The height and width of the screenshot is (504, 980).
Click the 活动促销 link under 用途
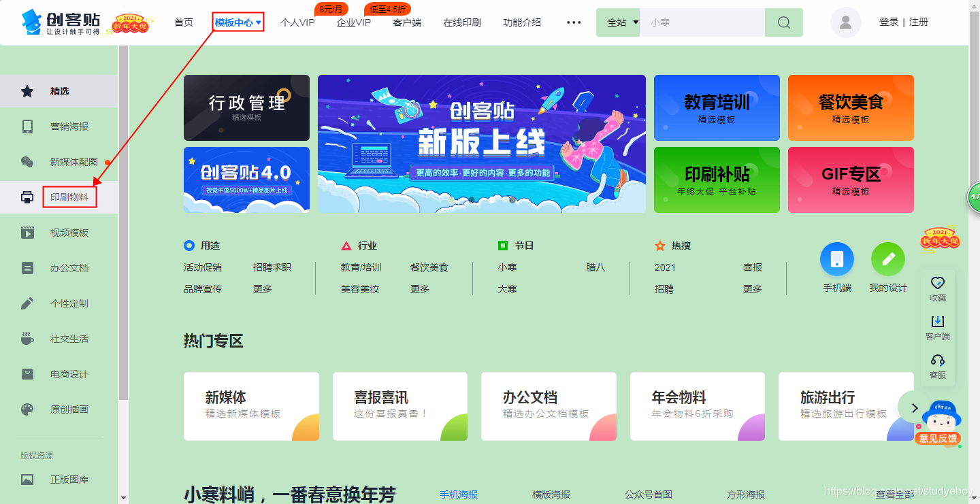(203, 267)
